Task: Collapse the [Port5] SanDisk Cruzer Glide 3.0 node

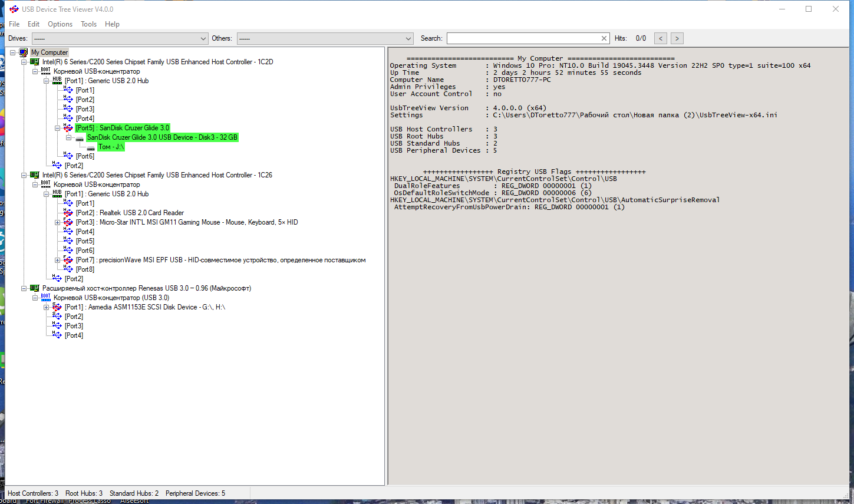Action: click(x=58, y=128)
